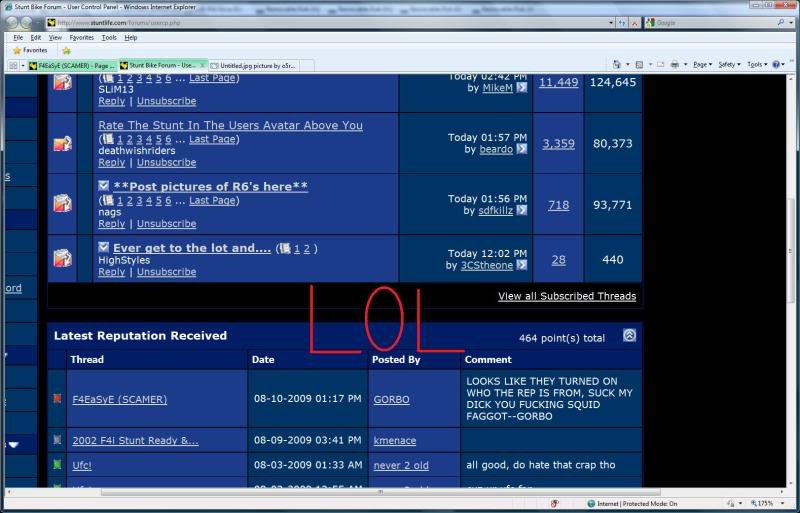This screenshot has height=513, width=800.
Task: Close the Stunt Bike Forum tab
Action: coord(202,65)
